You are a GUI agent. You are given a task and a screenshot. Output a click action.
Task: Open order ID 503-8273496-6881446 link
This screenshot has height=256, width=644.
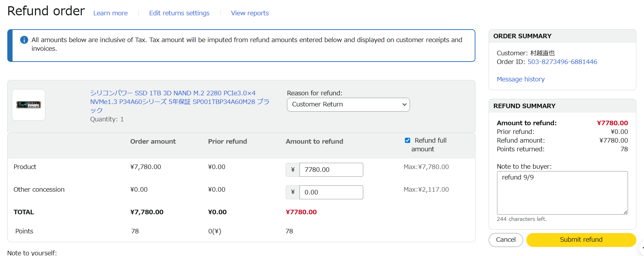pyautogui.click(x=562, y=62)
